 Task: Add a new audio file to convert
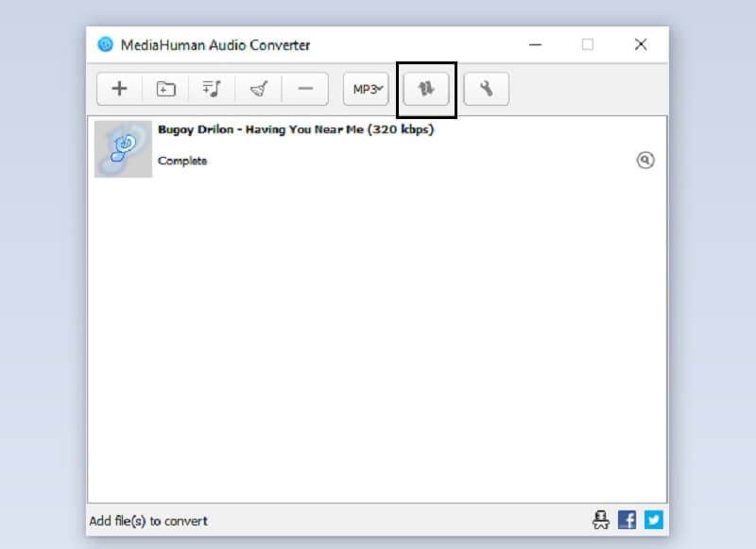pos(119,88)
